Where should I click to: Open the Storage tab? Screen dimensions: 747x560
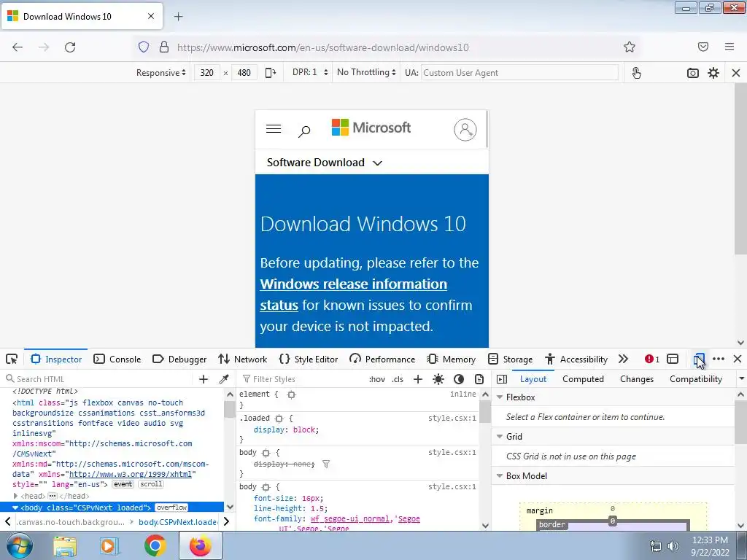click(x=510, y=359)
